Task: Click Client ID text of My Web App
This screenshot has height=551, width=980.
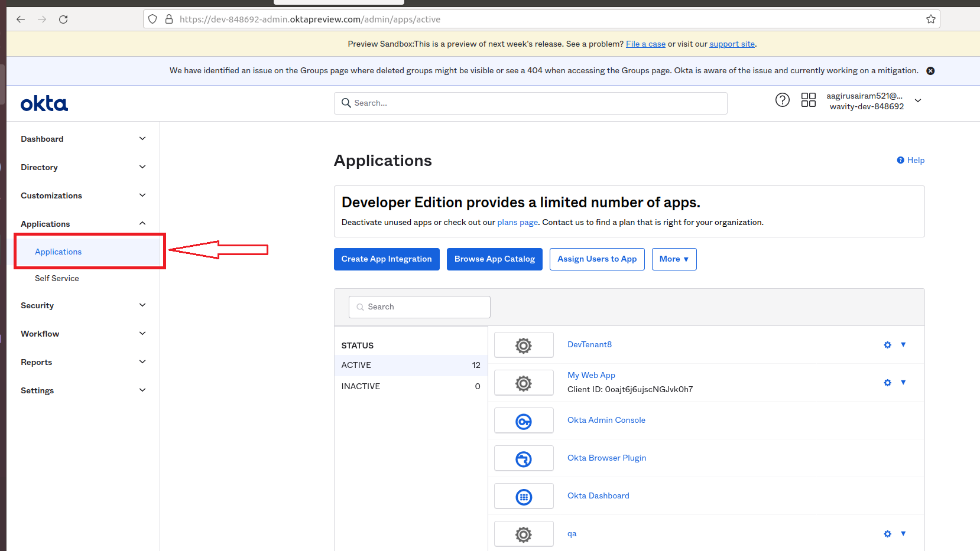Action: click(630, 389)
